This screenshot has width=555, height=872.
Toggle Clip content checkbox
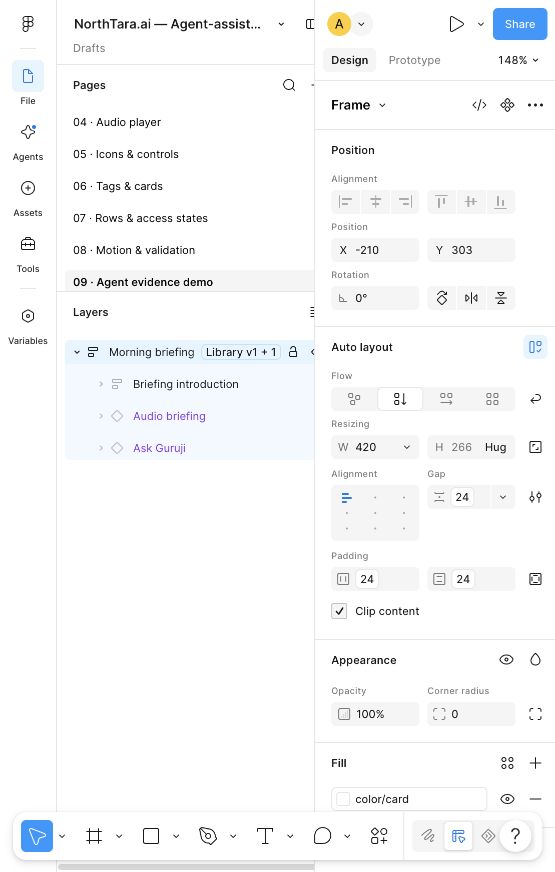tap(339, 611)
